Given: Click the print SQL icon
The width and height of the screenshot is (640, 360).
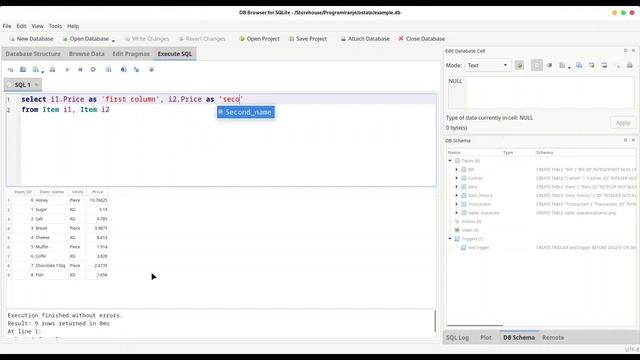Looking at the screenshot, I should tap(52, 70).
